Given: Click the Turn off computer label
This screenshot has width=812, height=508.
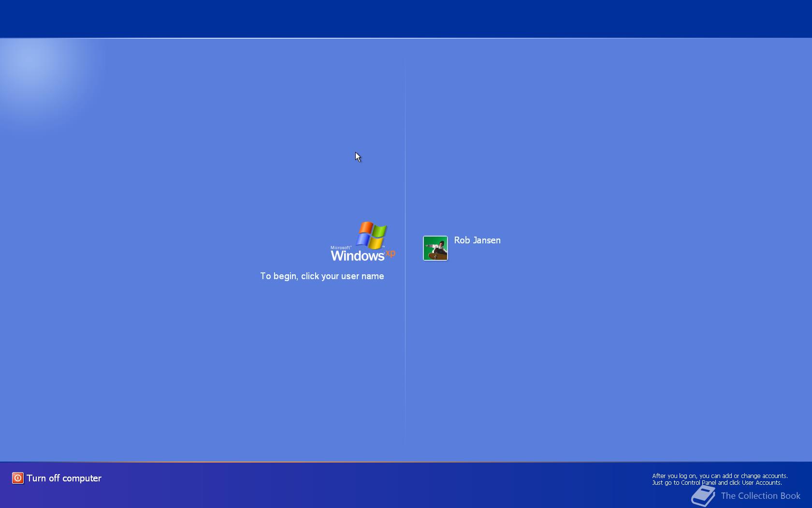Looking at the screenshot, I should pos(64,478).
